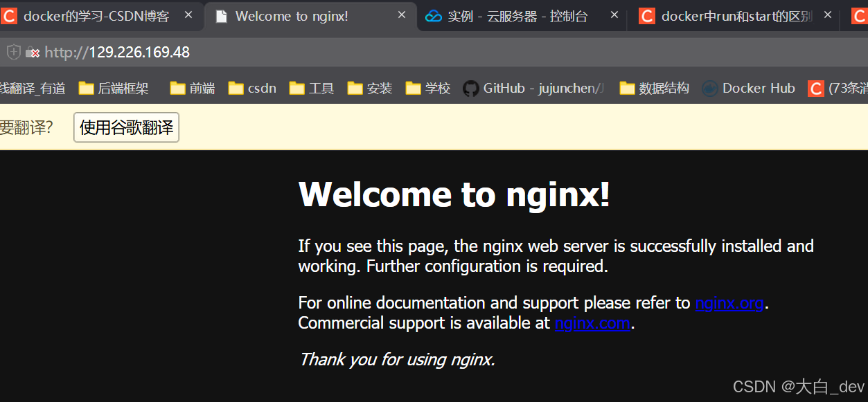Open the 后端框架 bookmark folder
Screen dimensions: 868x402
tap(114, 88)
